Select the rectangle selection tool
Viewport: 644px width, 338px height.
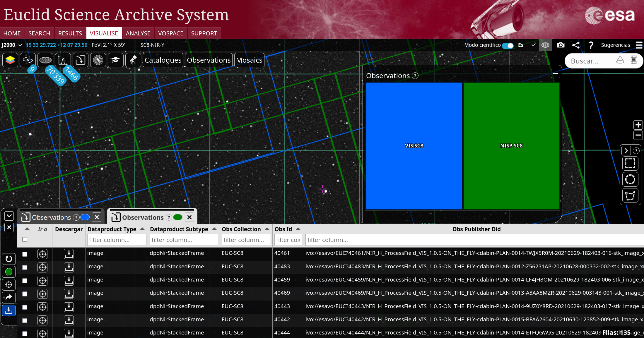[630, 163]
